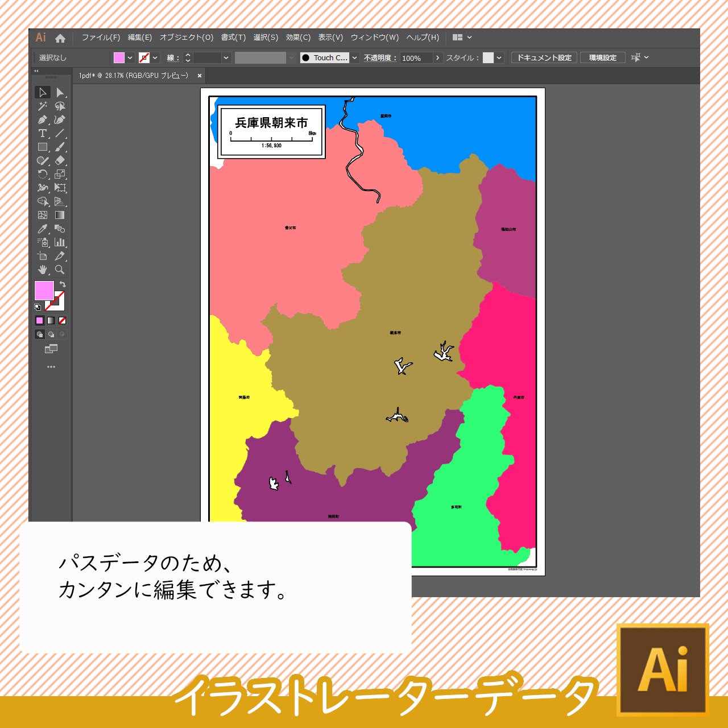Select the Rectangle tool
Screen dimensions: 728x728
[x=43, y=147]
